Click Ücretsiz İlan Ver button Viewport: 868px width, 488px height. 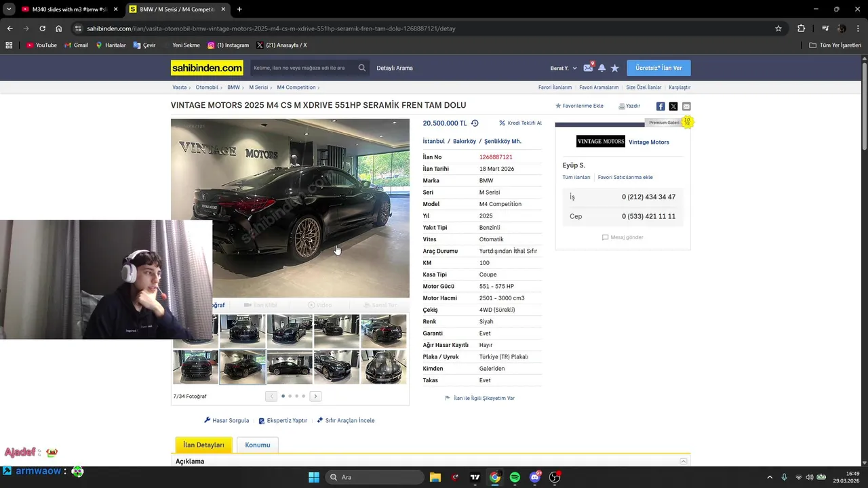(x=658, y=68)
